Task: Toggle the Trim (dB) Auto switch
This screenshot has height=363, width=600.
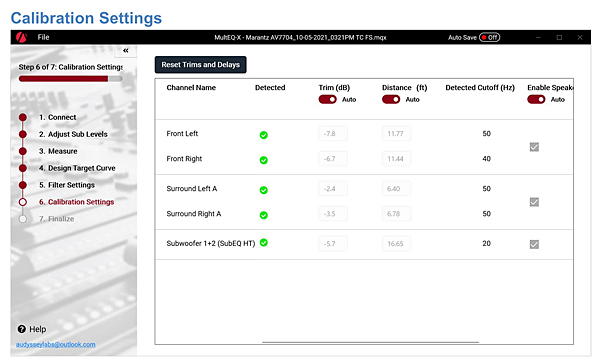Action: (328, 99)
